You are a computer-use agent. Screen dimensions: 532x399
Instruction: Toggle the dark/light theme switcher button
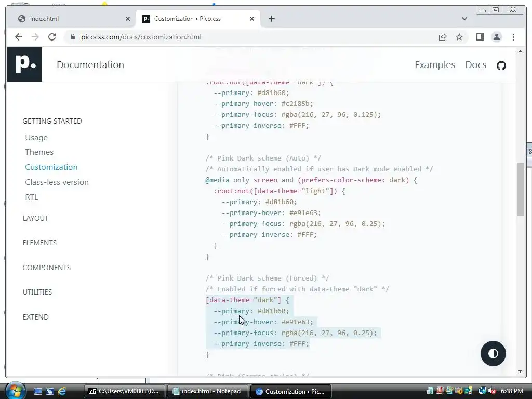(x=493, y=353)
